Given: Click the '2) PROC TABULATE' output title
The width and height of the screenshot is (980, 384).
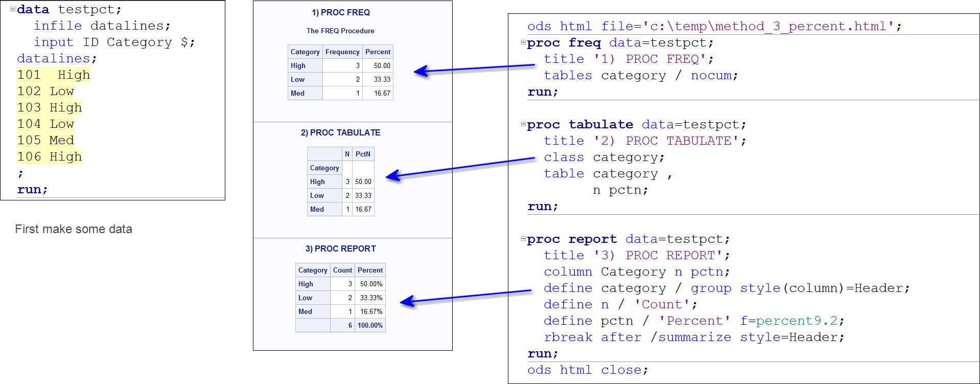Looking at the screenshot, I should (340, 132).
